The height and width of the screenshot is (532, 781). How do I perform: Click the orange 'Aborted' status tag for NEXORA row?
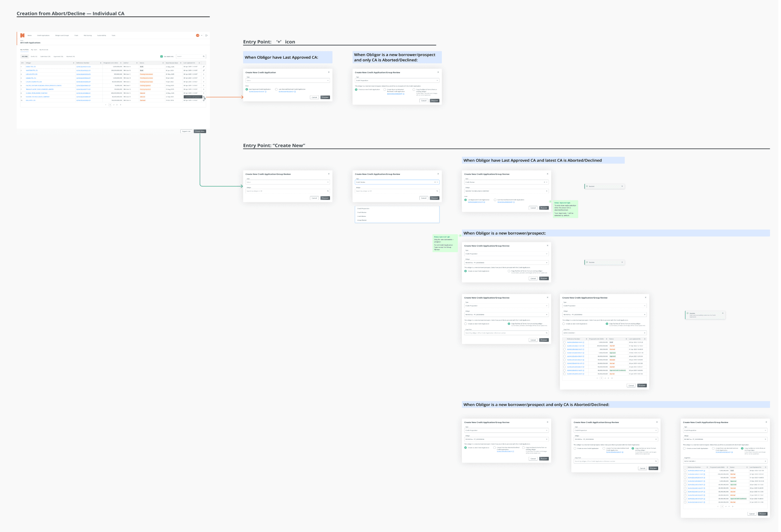click(x=142, y=97)
